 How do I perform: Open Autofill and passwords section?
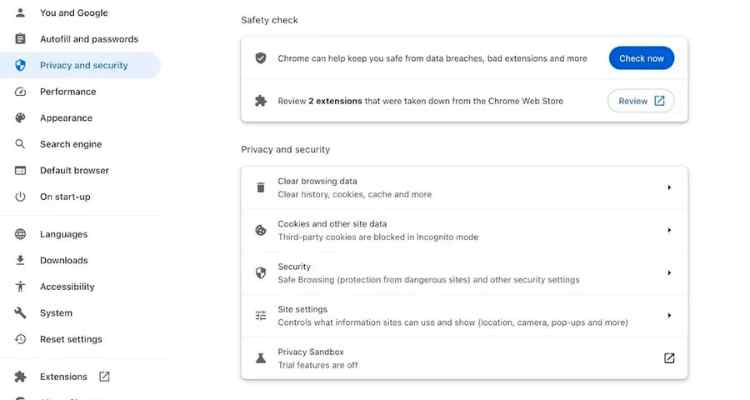89,39
